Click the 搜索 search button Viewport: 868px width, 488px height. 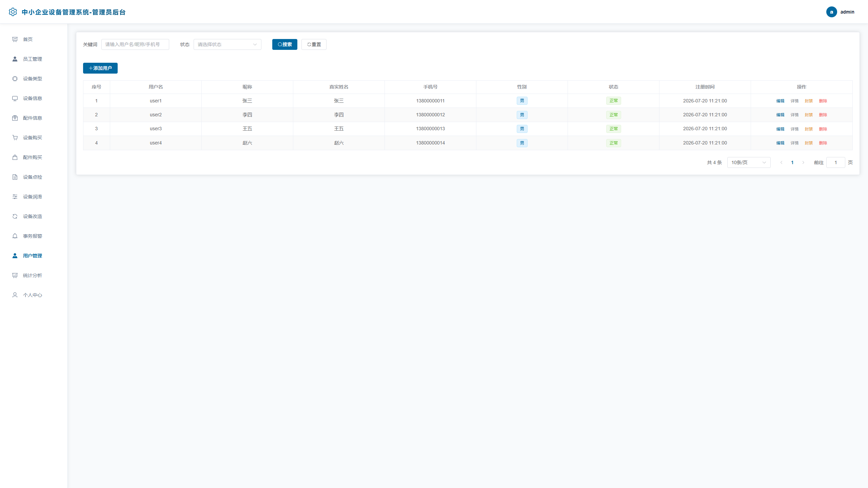pyautogui.click(x=284, y=44)
